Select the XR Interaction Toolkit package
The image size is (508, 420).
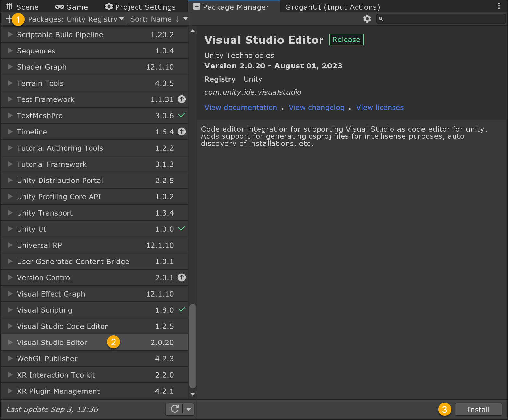pos(94,375)
